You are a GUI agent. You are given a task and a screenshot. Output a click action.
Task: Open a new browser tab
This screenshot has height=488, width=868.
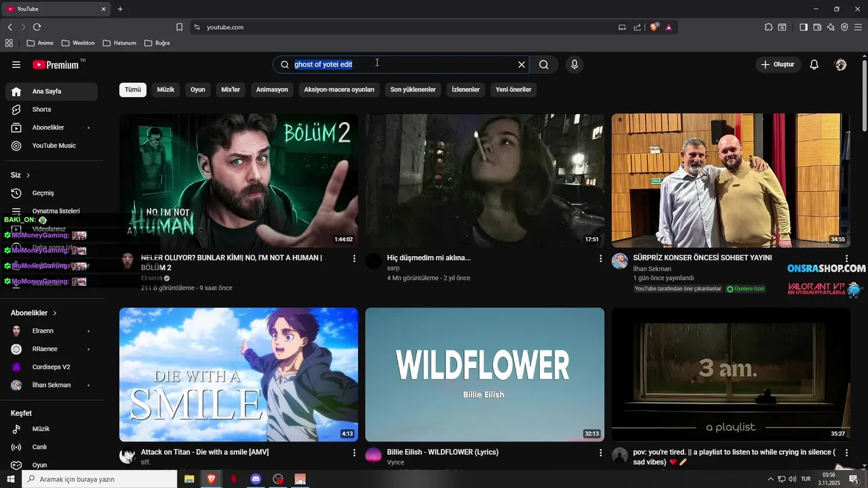coord(120,9)
